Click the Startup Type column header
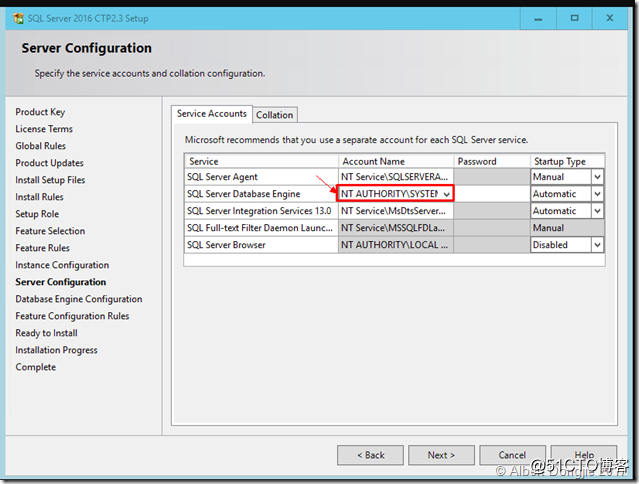The width and height of the screenshot is (639, 484). pos(567,161)
